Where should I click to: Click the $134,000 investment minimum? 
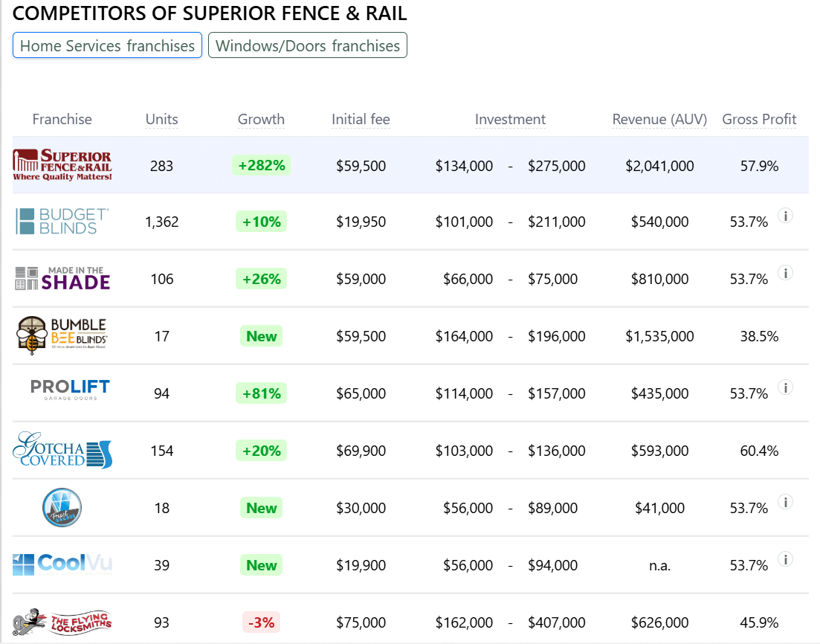click(x=464, y=166)
